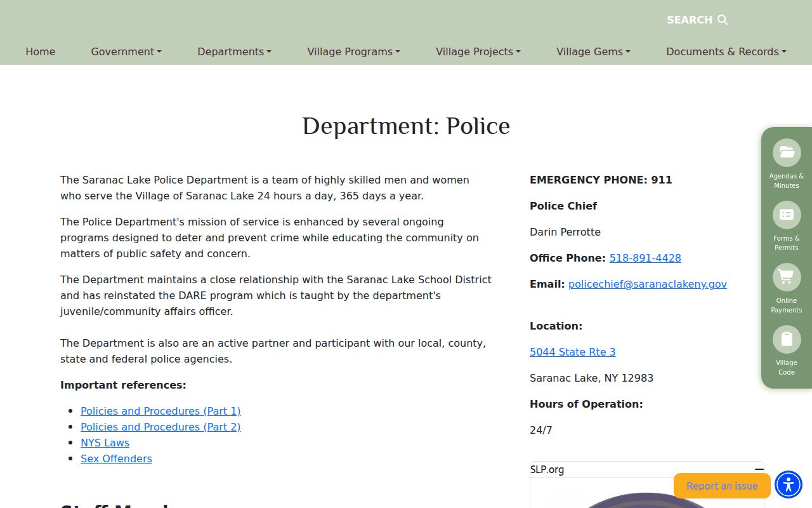Open the NYS Laws link
812x508 pixels.
(x=105, y=443)
